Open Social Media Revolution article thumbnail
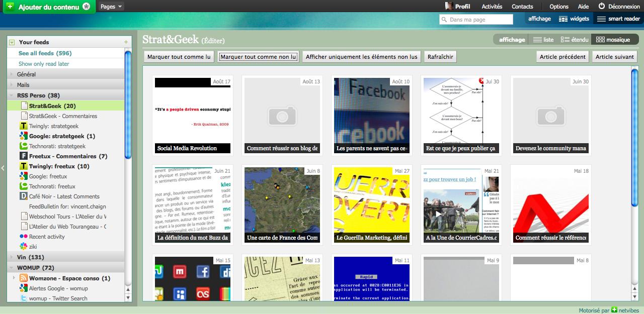This screenshot has width=644, height=314. tap(193, 116)
